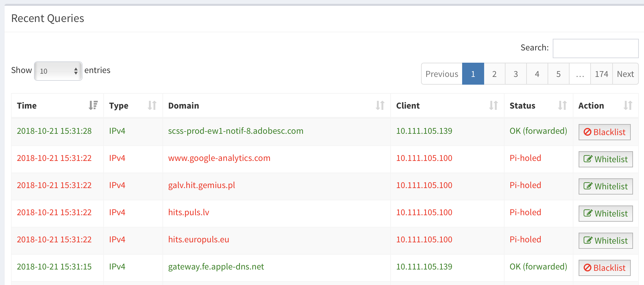This screenshot has height=285, width=644.
Task: Go to the Previous page
Action: (x=442, y=74)
